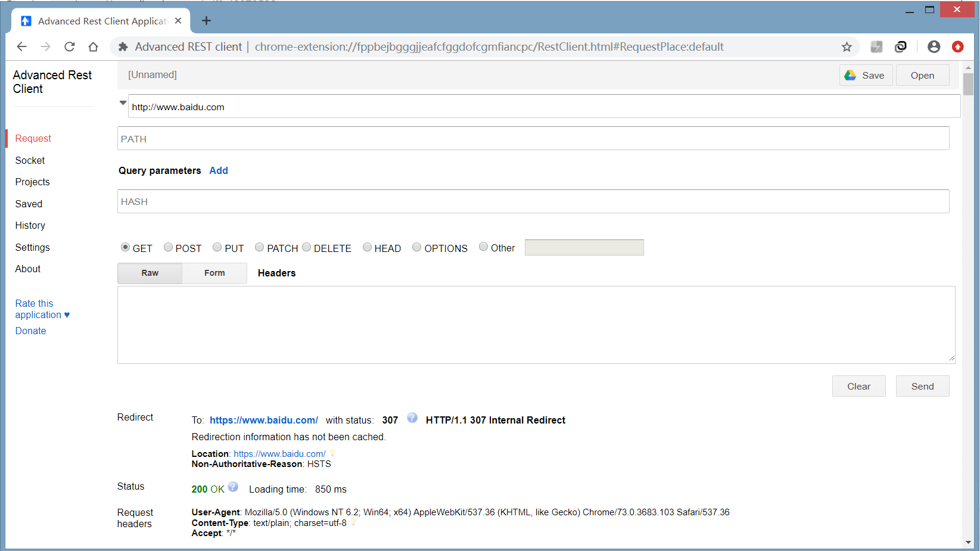Viewport: 980px width, 551px height.
Task: Click the Save button
Action: coord(866,75)
